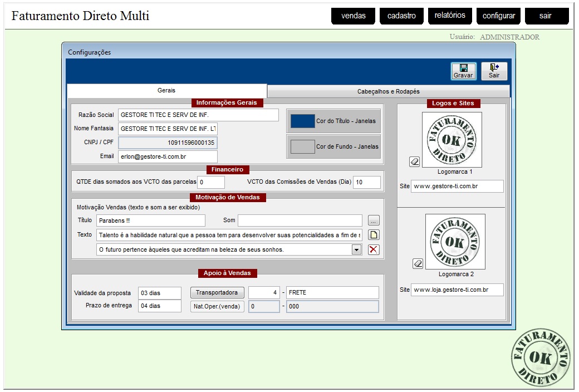Open the vendas menu
579x392 pixels.
coord(354,16)
